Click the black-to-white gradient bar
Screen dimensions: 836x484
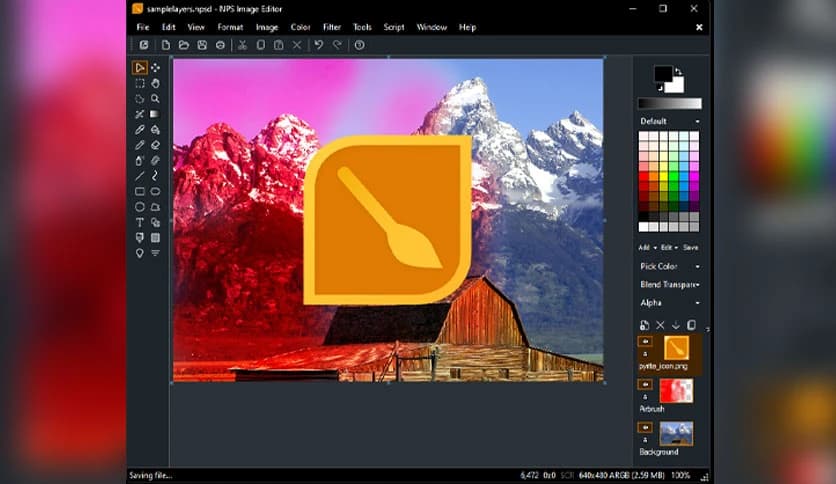(x=670, y=103)
